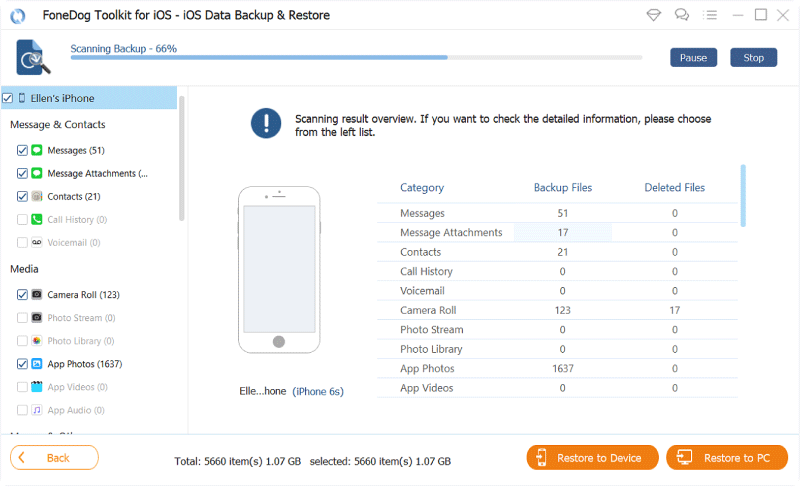This screenshot has height=487, width=800.
Task: Click the Media section heading
Action: coord(24,269)
